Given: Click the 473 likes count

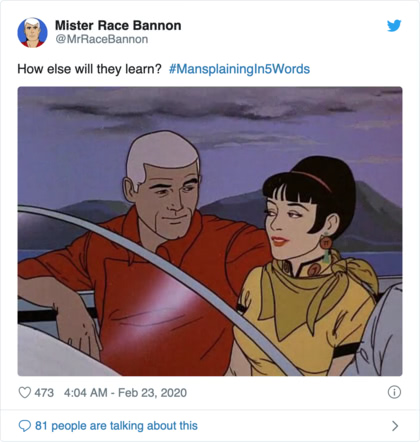Looking at the screenshot, I should [x=44, y=393].
